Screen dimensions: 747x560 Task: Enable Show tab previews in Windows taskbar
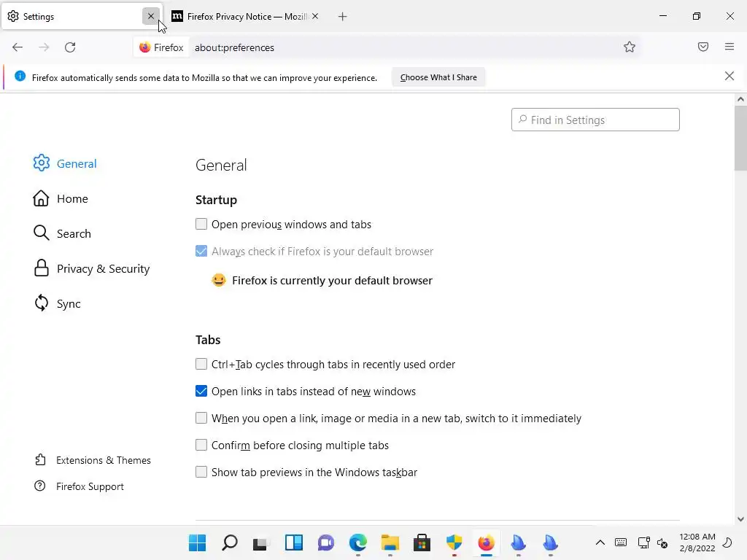click(201, 472)
